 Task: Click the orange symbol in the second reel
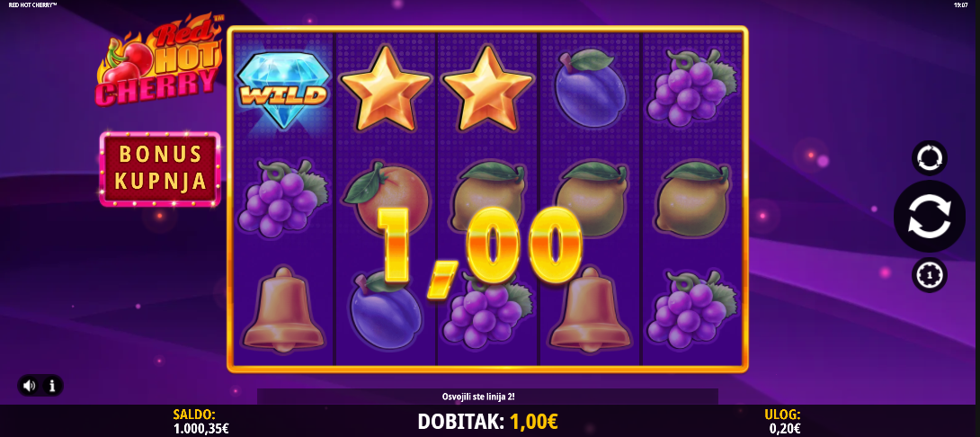(x=386, y=198)
